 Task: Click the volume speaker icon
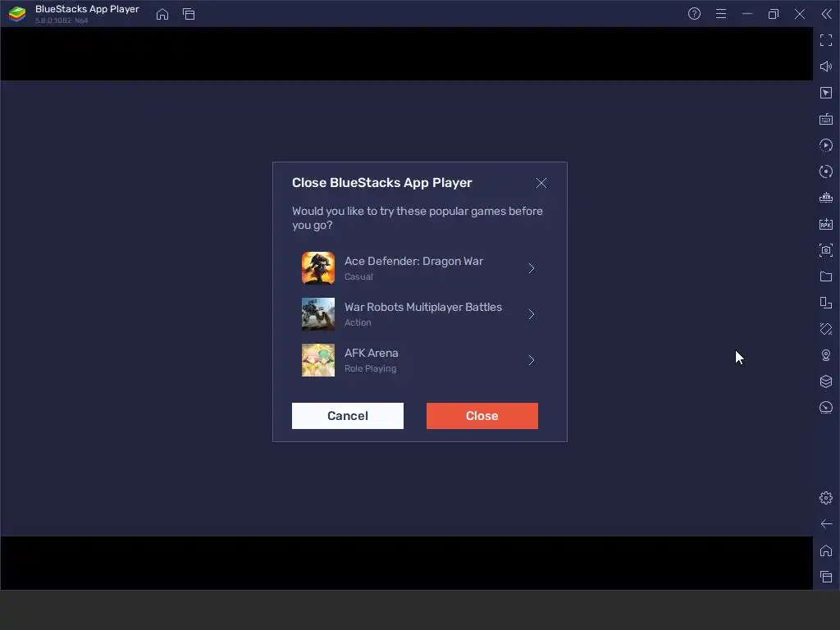tap(826, 66)
